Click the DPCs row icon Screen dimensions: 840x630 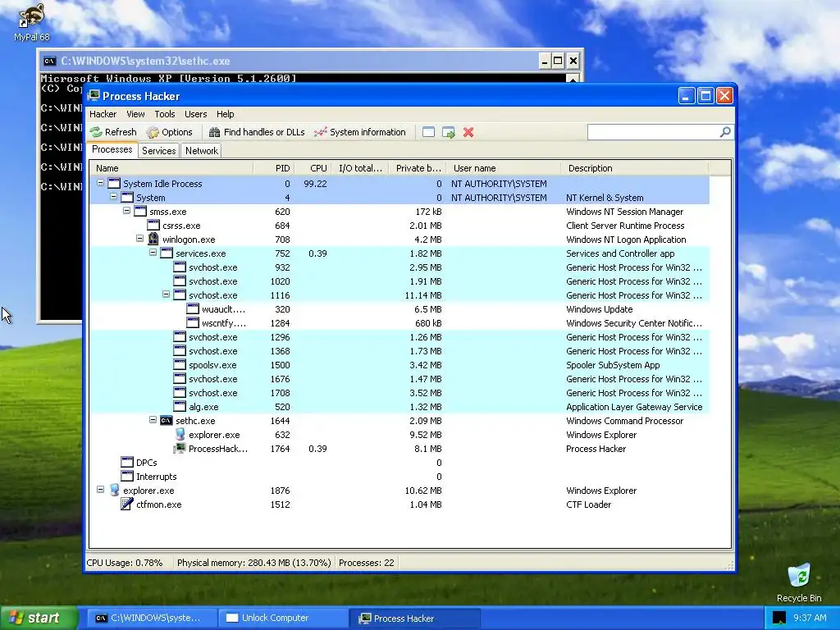(x=127, y=462)
